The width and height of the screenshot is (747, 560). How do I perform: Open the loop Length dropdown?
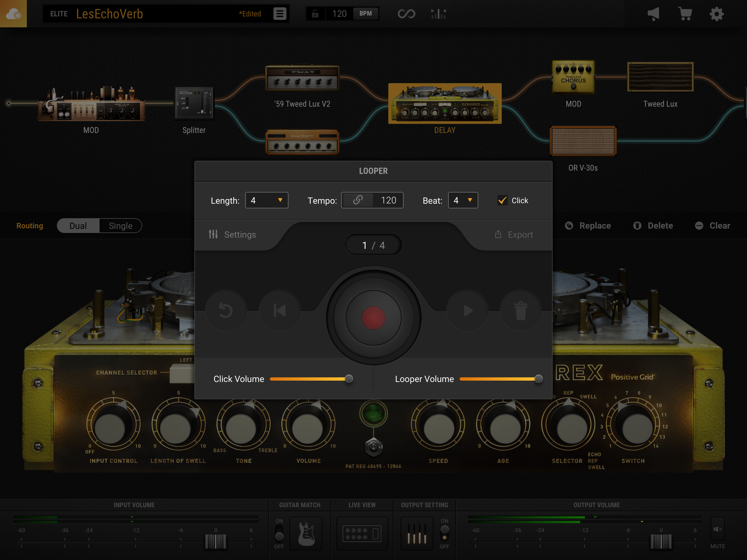click(266, 200)
